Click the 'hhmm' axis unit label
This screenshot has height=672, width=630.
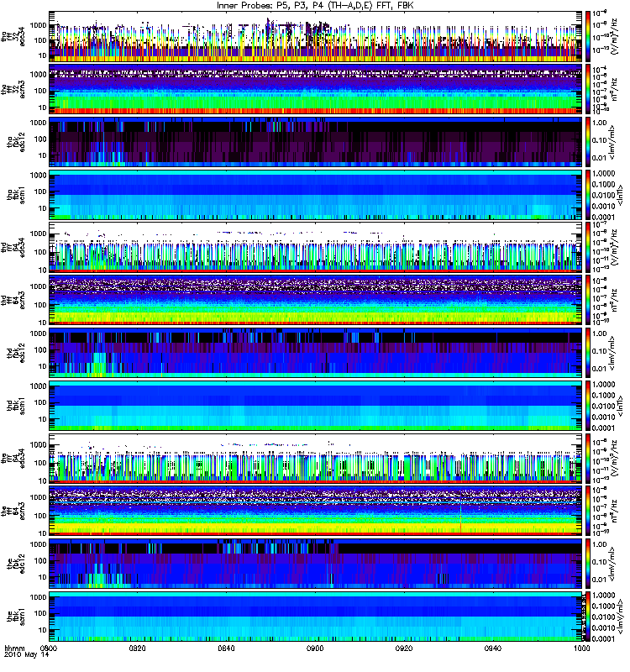click(14, 648)
